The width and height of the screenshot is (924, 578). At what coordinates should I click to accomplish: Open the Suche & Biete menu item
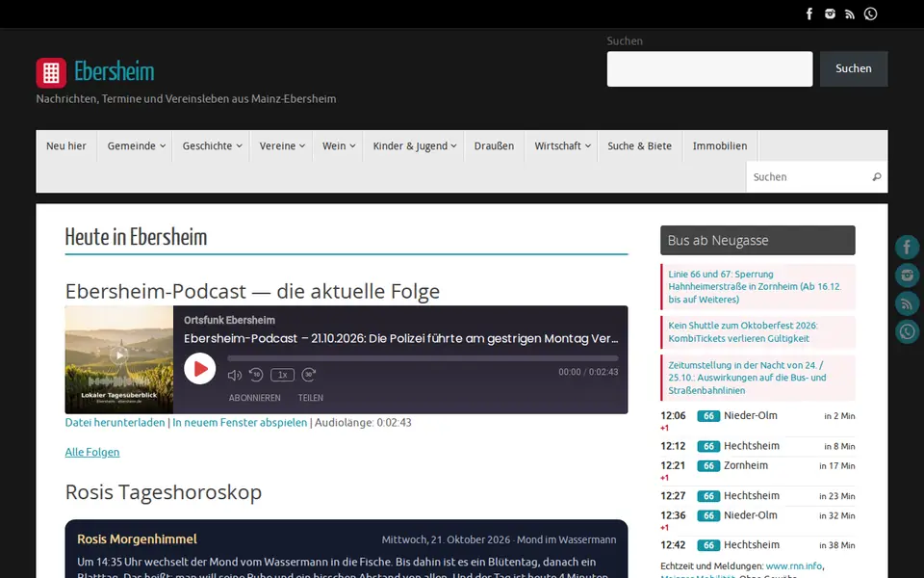[639, 145]
